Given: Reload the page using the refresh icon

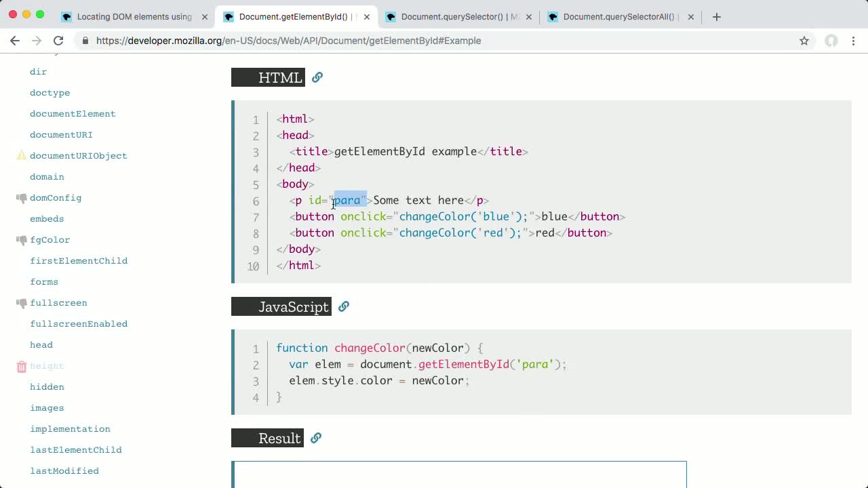Looking at the screenshot, I should pyautogui.click(x=58, y=41).
